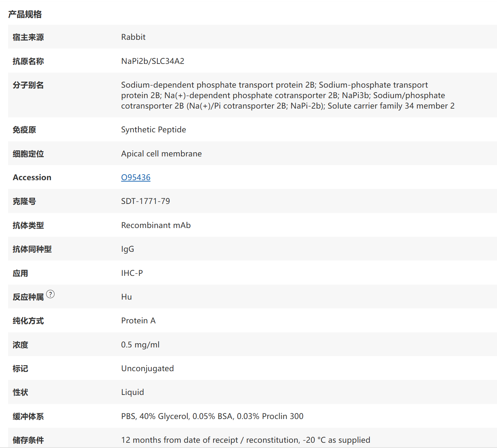Click the Apical cell membrane localization text
497x448 pixels.
click(161, 154)
